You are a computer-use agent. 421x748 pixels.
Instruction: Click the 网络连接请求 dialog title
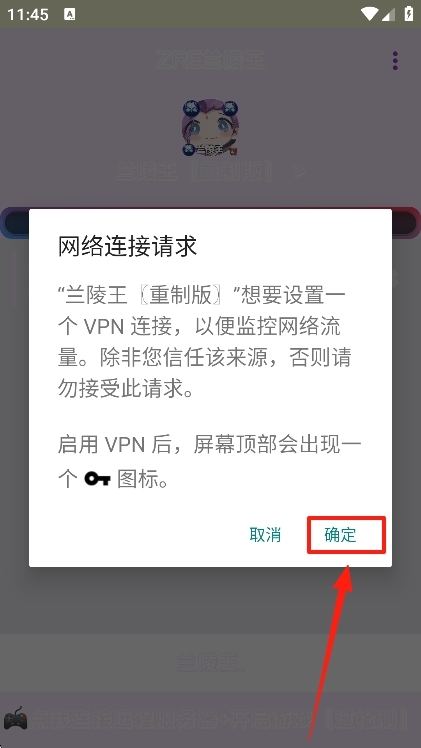point(127,247)
